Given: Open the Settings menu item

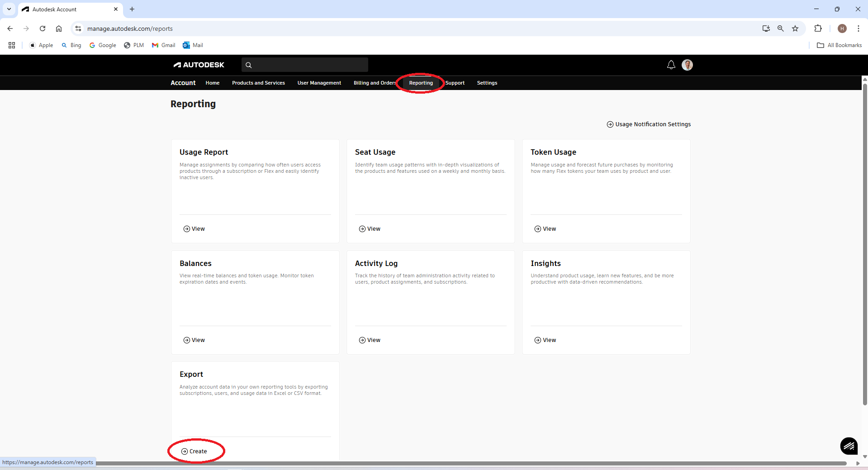Looking at the screenshot, I should pyautogui.click(x=487, y=83).
